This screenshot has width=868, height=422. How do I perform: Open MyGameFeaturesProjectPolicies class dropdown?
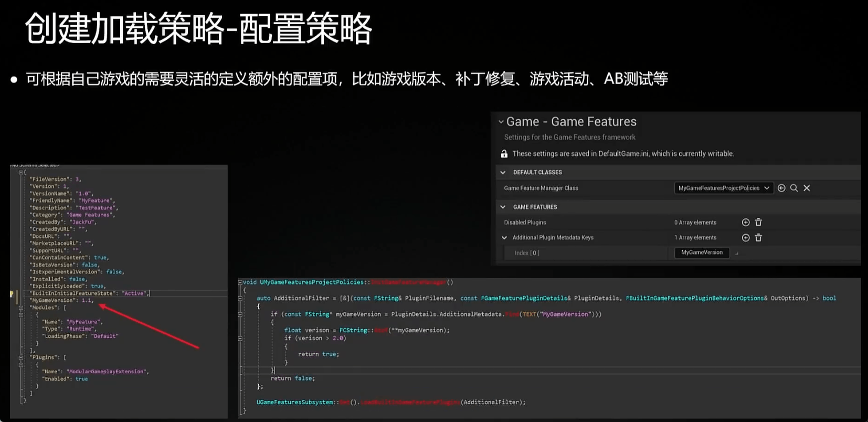point(723,188)
